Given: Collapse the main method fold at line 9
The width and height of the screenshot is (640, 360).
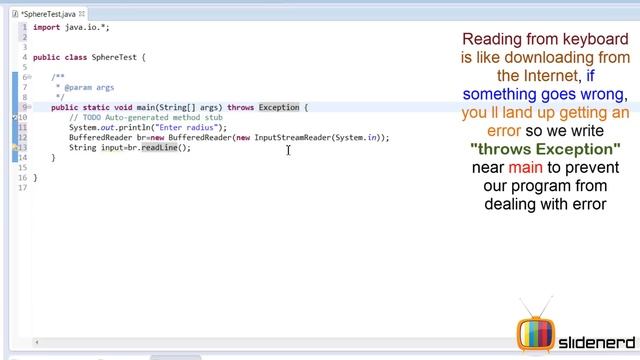Looking at the screenshot, I should tap(30, 107).
